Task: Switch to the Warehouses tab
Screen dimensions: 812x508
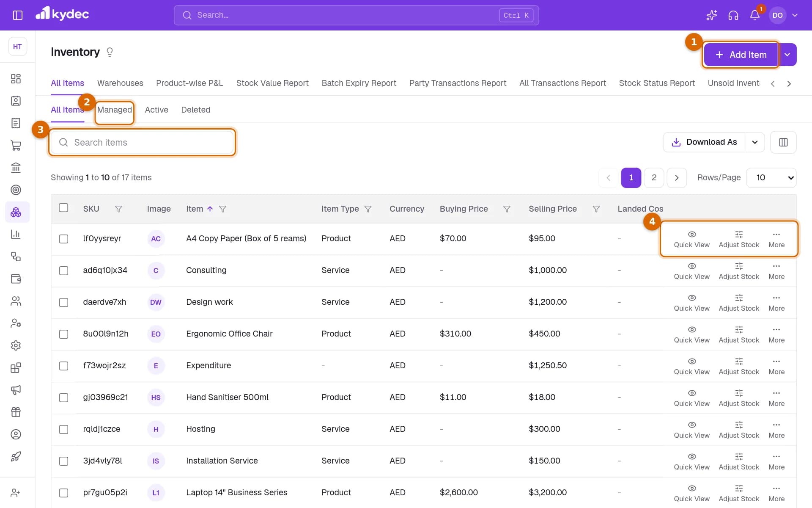Action: (120, 83)
